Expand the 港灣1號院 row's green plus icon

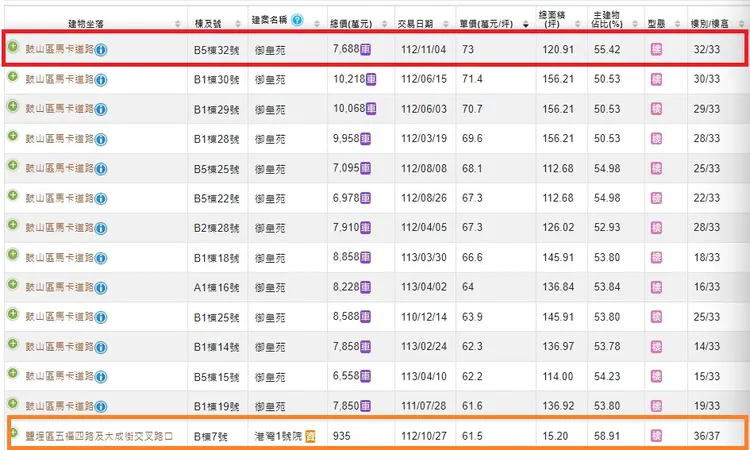13,434
